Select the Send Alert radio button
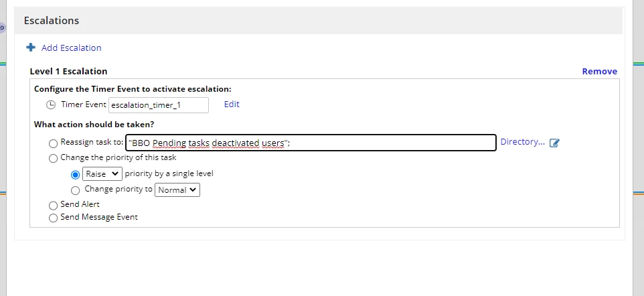 click(x=53, y=206)
